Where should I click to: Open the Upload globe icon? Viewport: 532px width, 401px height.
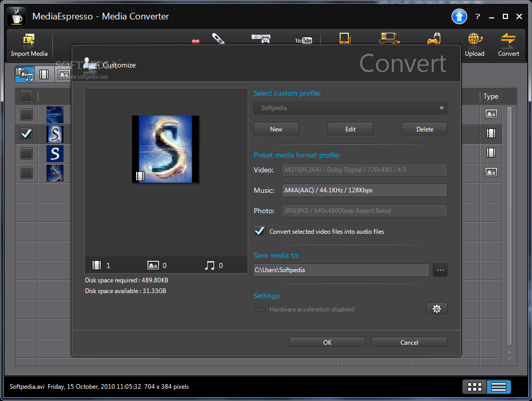(x=475, y=40)
